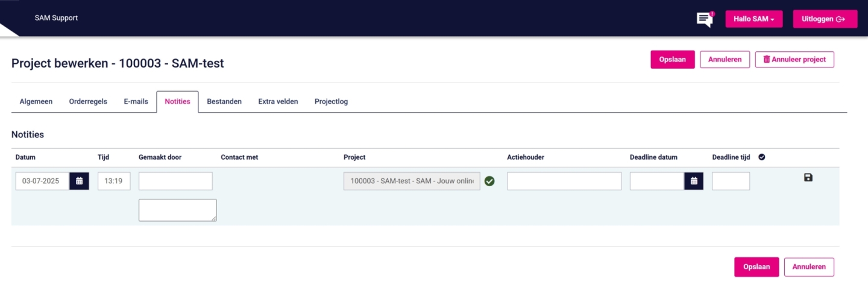
Task: Open the chat messages notification icon
Action: click(704, 19)
